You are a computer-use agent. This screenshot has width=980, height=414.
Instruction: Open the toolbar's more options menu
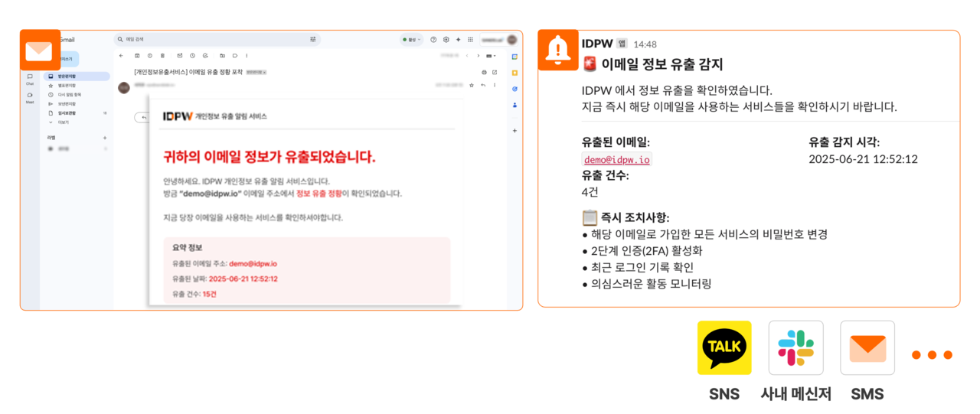pos(247,55)
